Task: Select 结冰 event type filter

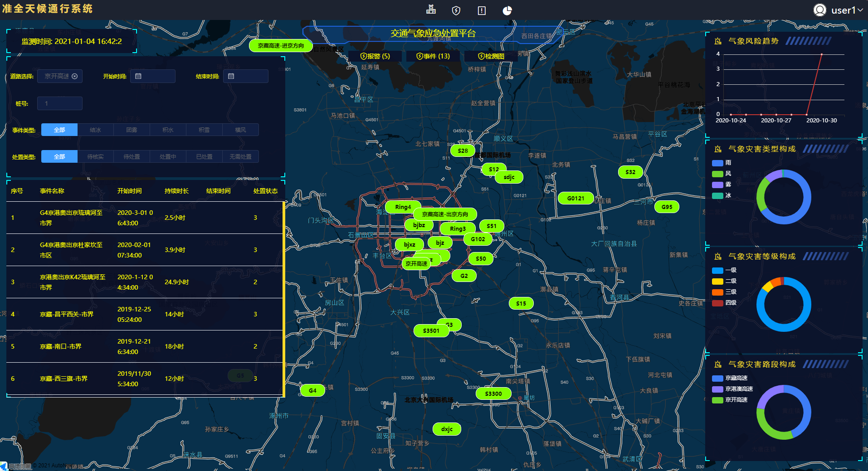Action: click(x=95, y=130)
